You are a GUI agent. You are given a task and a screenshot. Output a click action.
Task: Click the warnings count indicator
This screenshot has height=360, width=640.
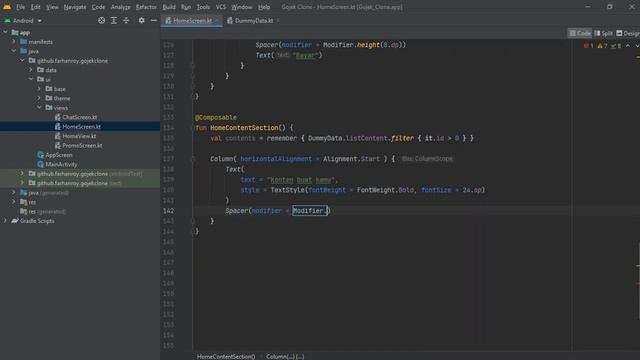pyautogui.click(x=602, y=46)
